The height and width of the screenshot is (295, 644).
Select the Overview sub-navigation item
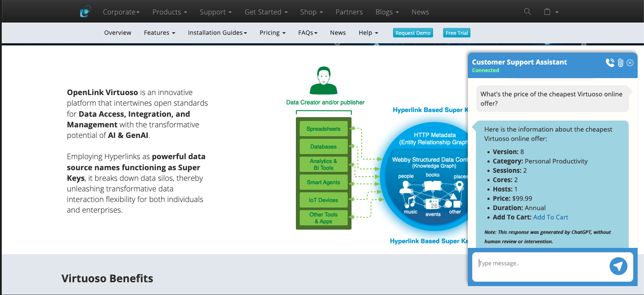pos(118,33)
